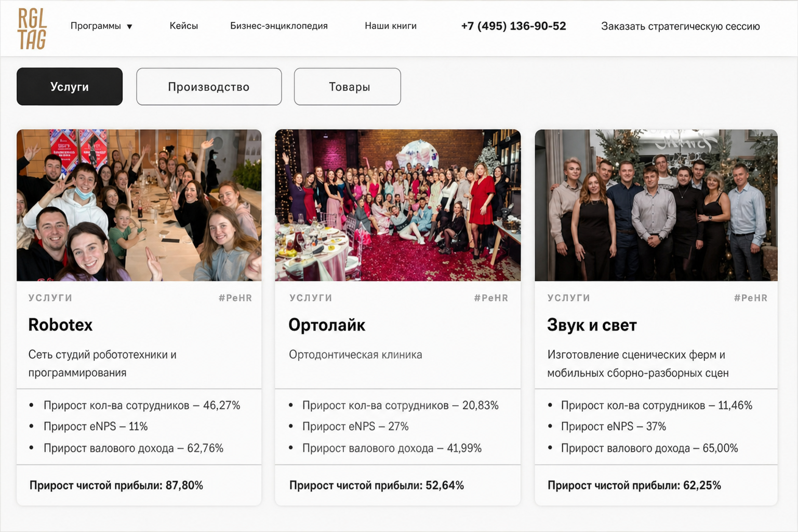Click Прирост кол-ва сотрудников – 20,83%
Viewport: 798px width, 532px height.
click(x=401, y=405)
